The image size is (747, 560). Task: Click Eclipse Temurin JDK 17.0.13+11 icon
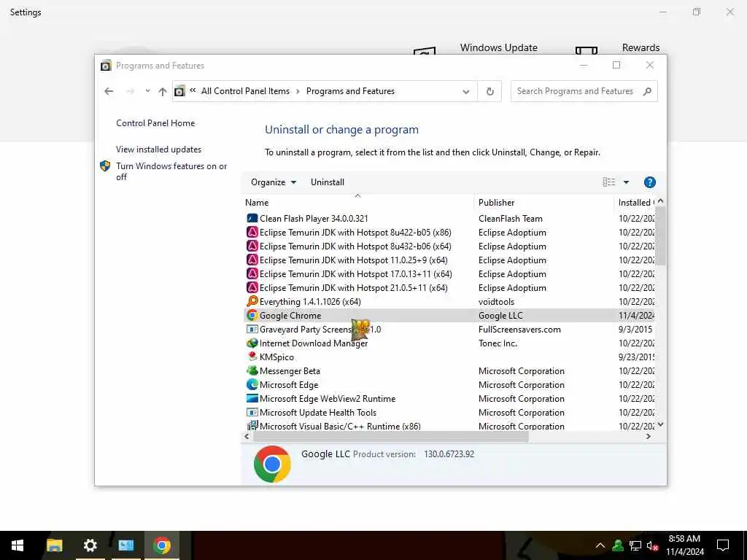point(252,274)
